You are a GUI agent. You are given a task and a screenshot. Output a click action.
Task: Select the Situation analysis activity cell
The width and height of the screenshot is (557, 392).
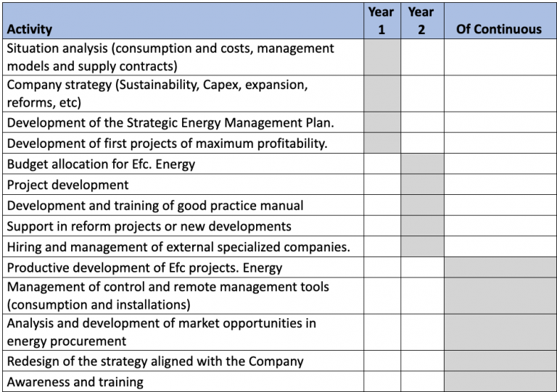(183, 57)
